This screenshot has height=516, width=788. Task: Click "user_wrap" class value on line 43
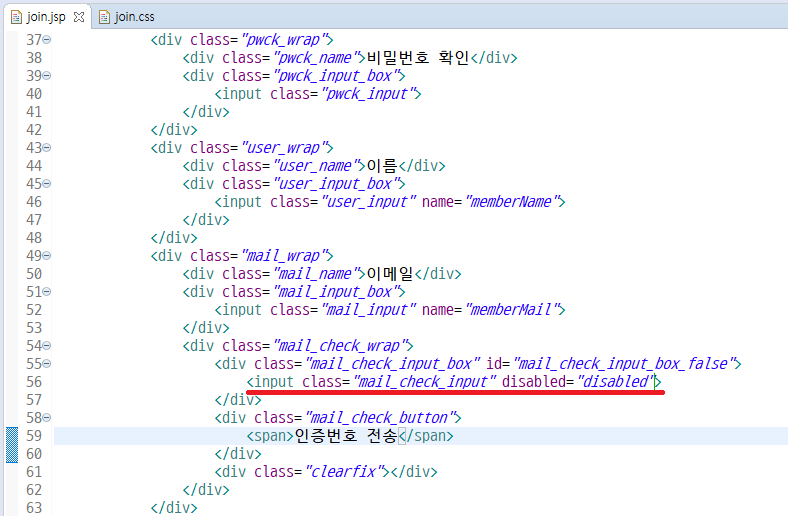click(286, 148)
